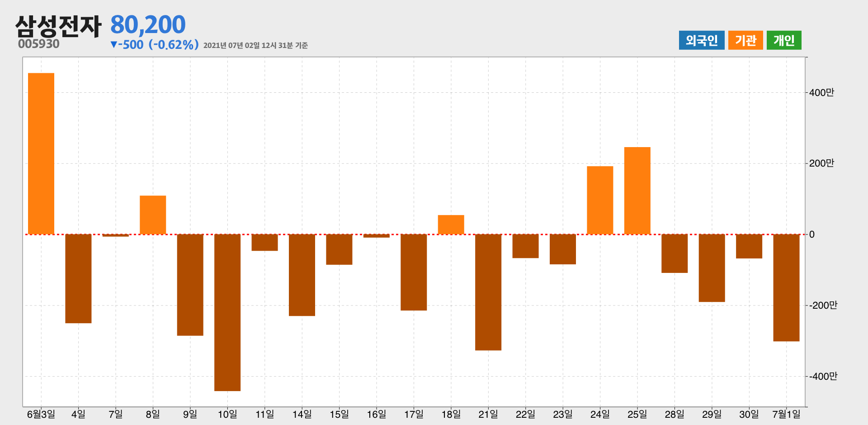
Task: Click the 10일 x-axis date label
Action: pyautogui.click(x=227, y=414)
